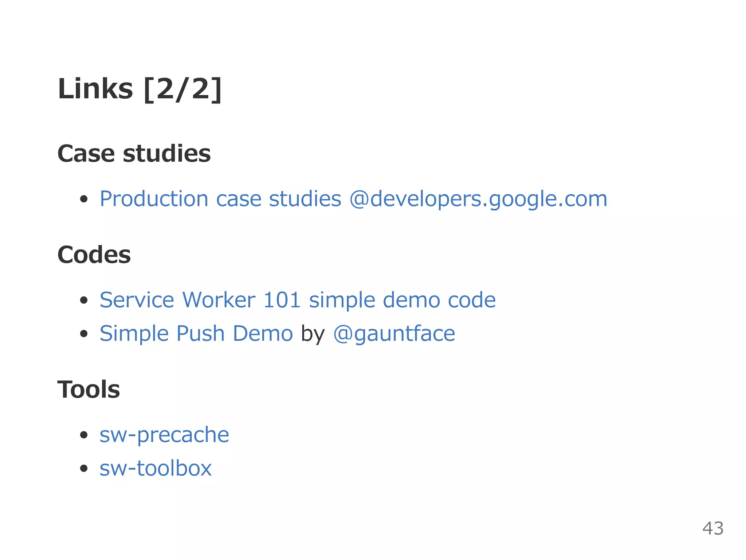Open Service Worker 101 simple demo code
Image resolution: width=746 pixels, height=560 pixels.
point(297,300)
